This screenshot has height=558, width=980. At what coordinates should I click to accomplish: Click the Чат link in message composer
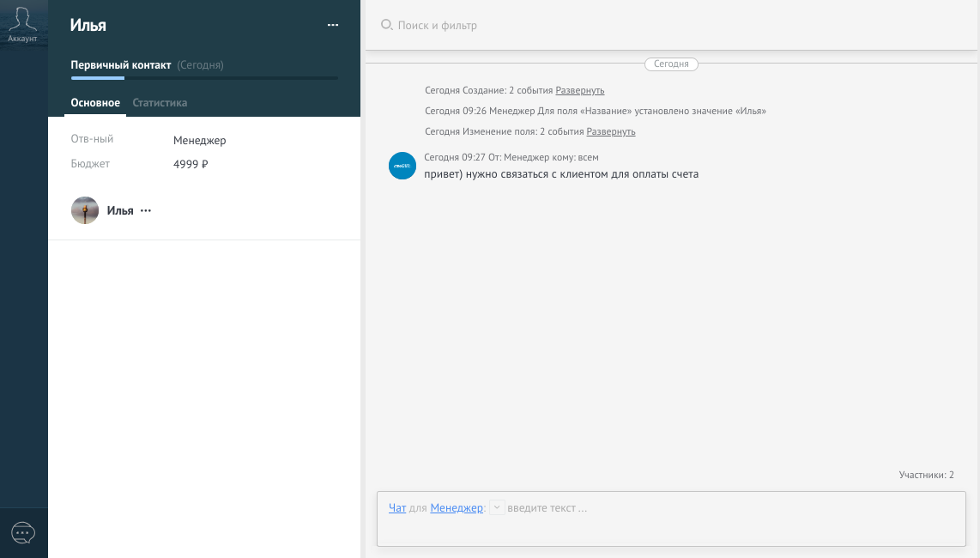pyautogui.click(x=397, y=508)
